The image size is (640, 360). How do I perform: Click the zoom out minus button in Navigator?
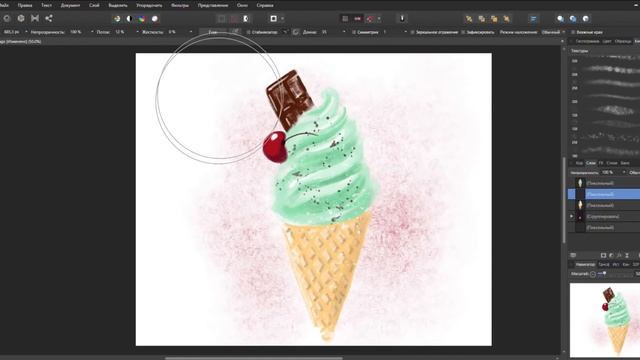tap(593, 274)
